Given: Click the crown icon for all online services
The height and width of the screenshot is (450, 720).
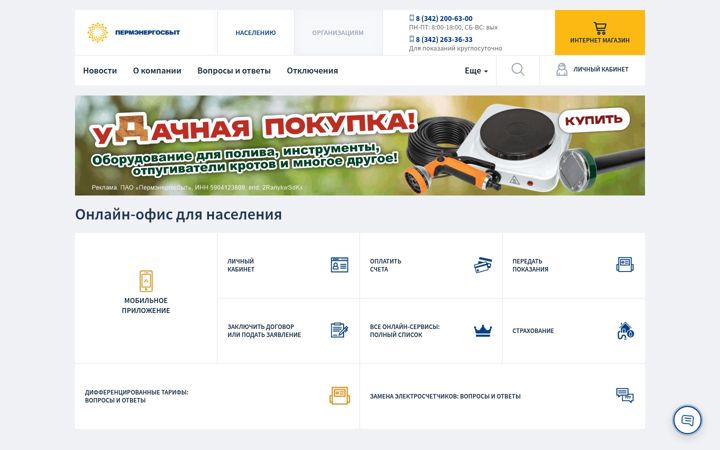Looking at the screenshot, I should [483, 331].
